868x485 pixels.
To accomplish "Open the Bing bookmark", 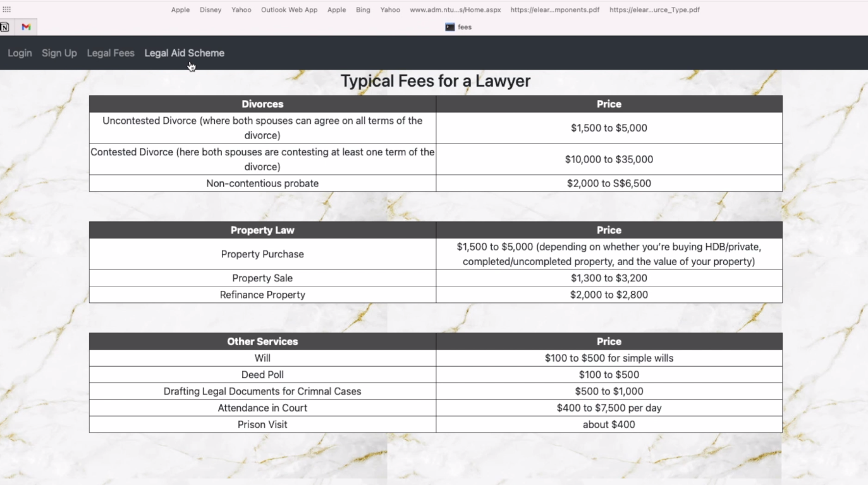I will pyautogui.click(x=363, y=9).
